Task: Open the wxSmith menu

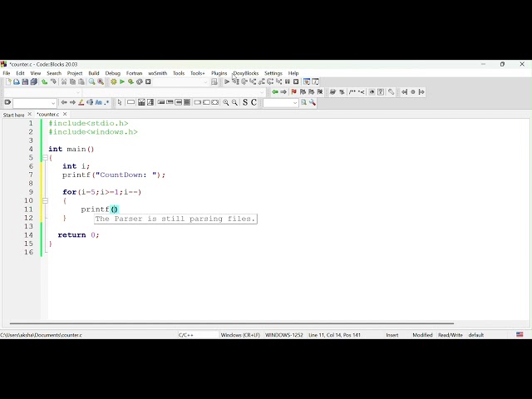Action: [157, 73]
